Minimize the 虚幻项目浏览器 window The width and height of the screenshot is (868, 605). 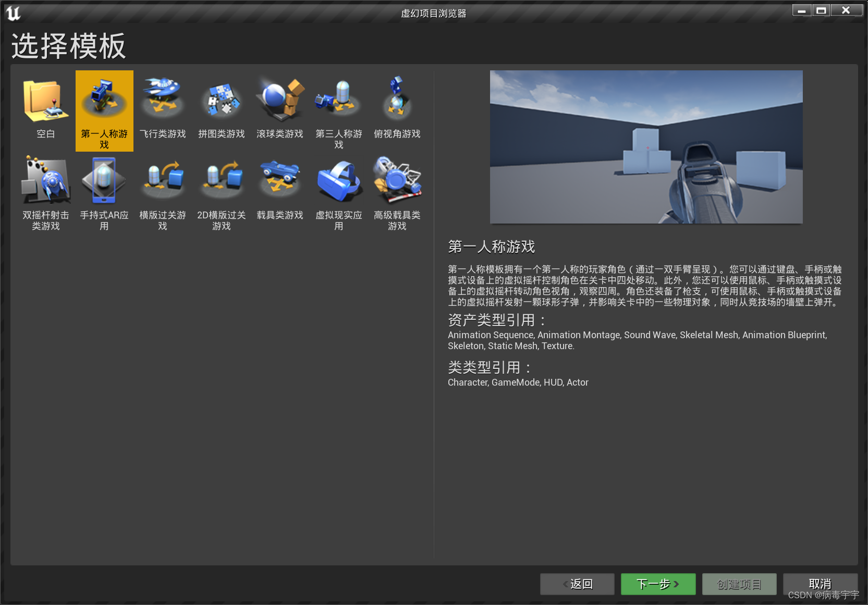[802, 10]
